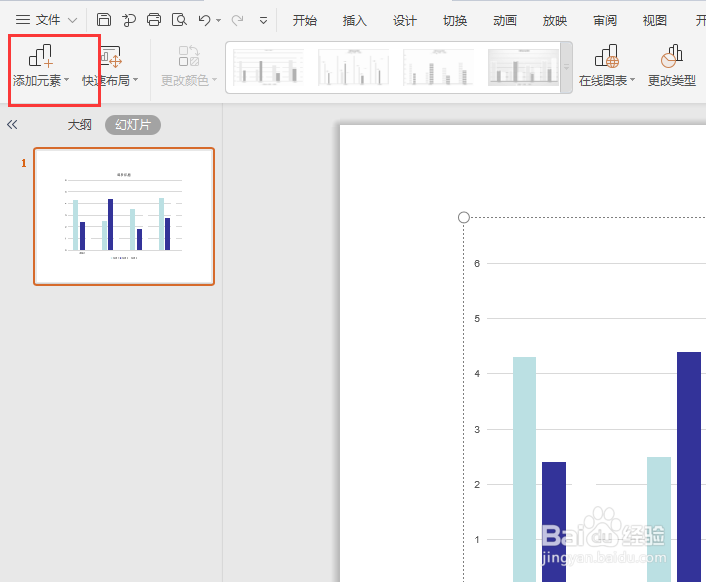Click the axis label 5
706x582 pixels.
point(477,318)
